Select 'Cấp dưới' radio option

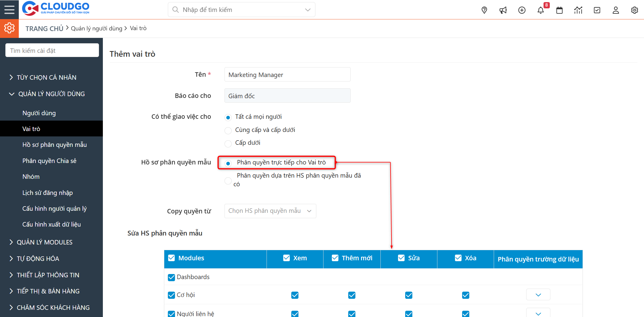pyautogui.click(x=228, y=144)
